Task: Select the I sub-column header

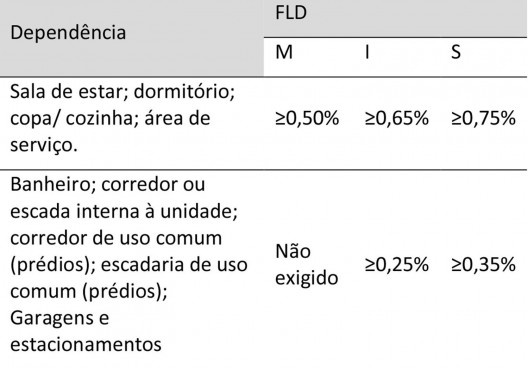Action: point(367,52)
